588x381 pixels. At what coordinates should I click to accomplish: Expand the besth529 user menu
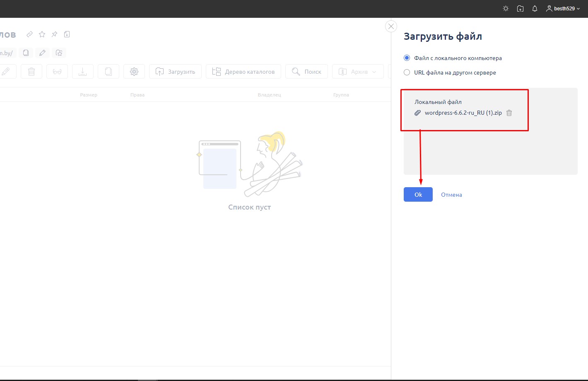tap(563, 9)
